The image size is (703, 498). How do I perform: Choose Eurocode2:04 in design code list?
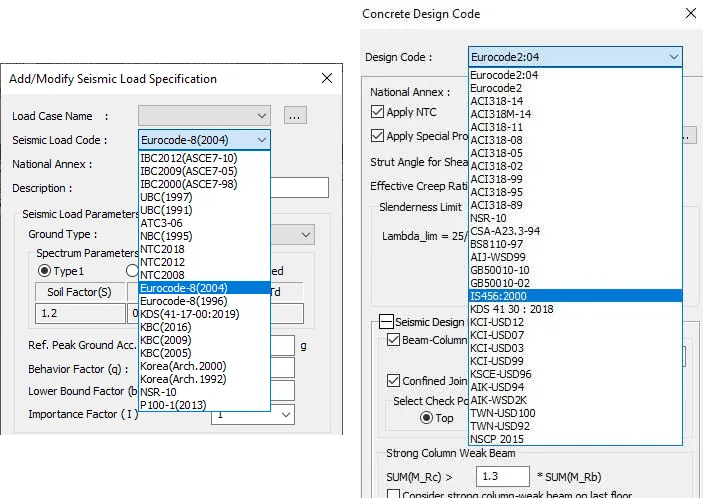575,75
